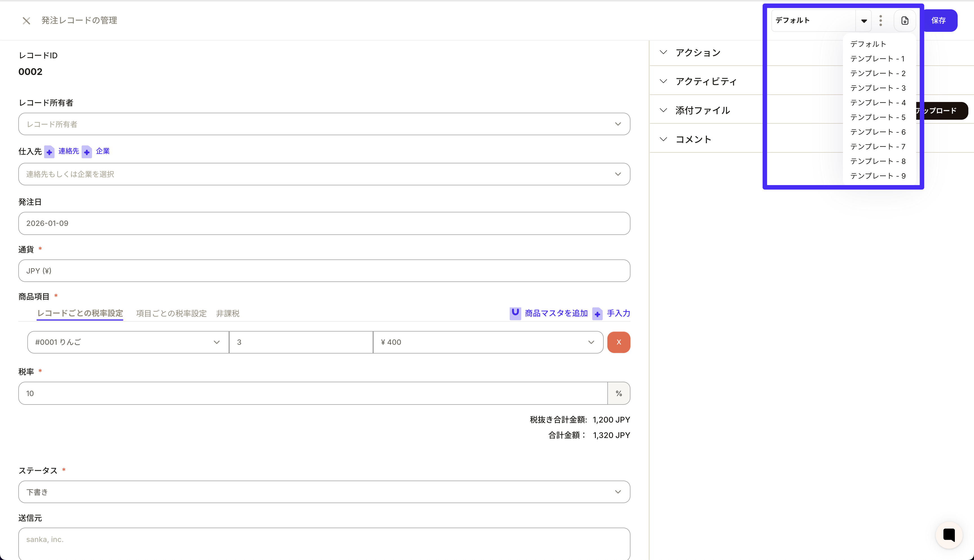Click the plus icon for 手入力

[597, 314]
